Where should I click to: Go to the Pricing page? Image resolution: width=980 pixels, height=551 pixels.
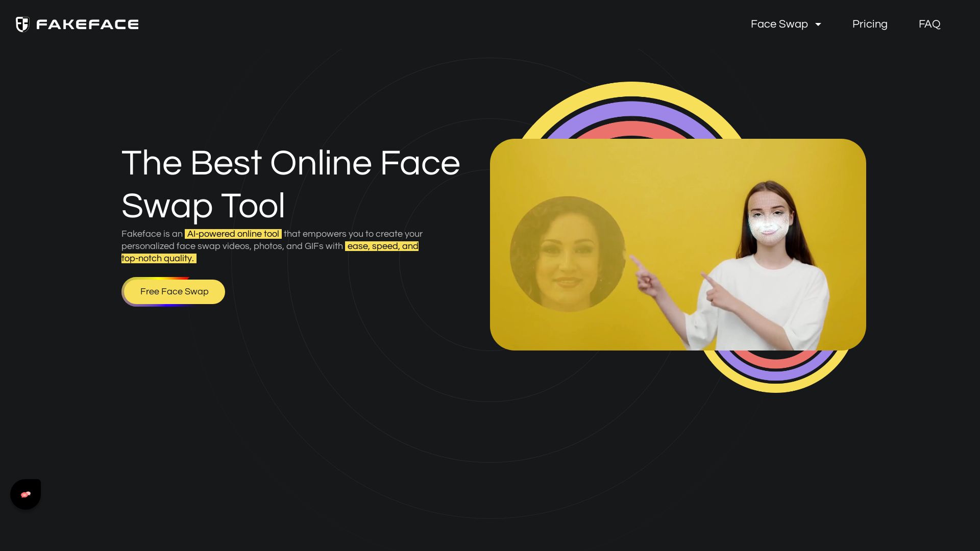tap(869, 24)
